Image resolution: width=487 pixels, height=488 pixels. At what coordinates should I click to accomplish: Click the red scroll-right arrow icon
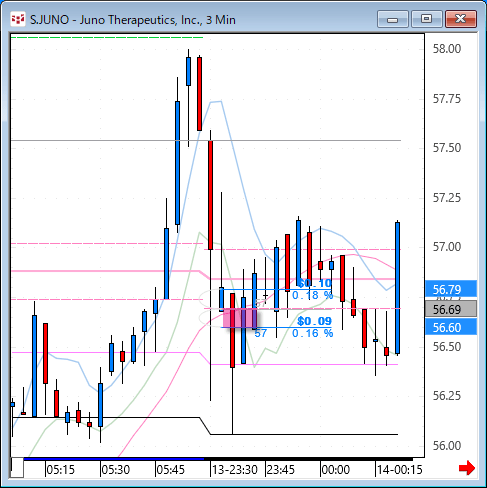tap(467, 468)
